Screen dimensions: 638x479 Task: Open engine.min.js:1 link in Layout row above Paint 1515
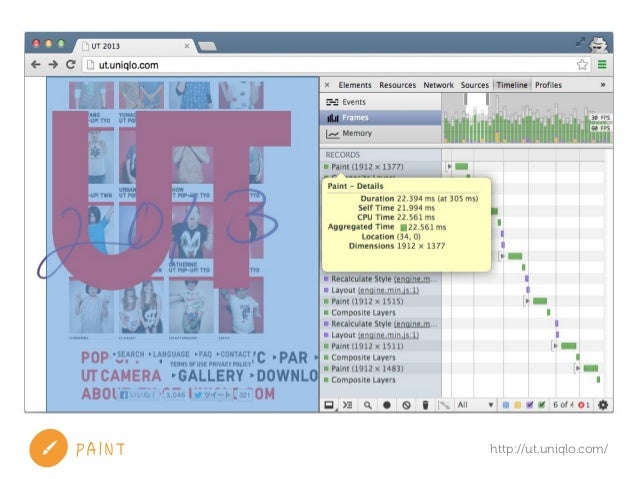(388, 290)
